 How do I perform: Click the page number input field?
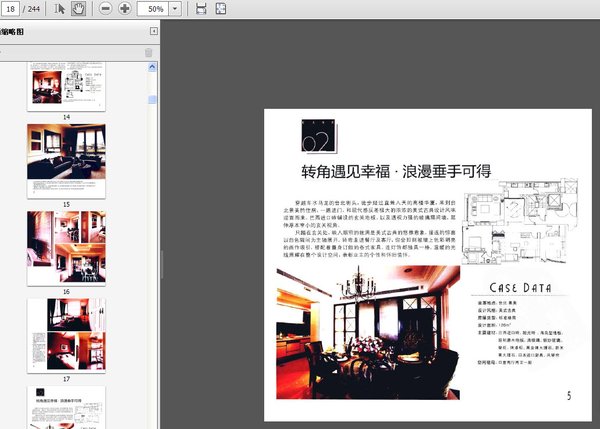pos(11,8)
